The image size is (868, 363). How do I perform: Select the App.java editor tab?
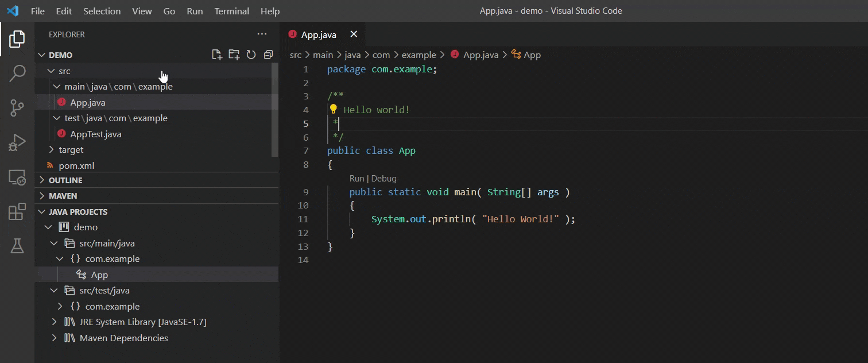point(322,34)
